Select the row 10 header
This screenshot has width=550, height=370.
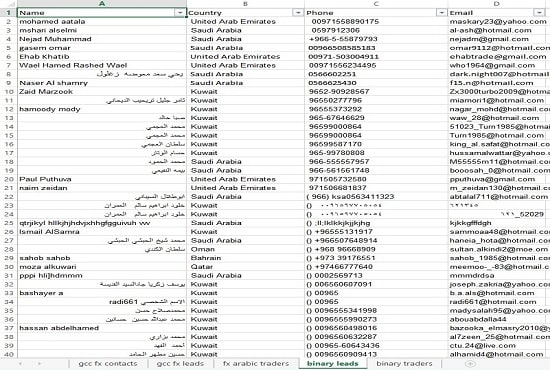[x=8, y=92]
